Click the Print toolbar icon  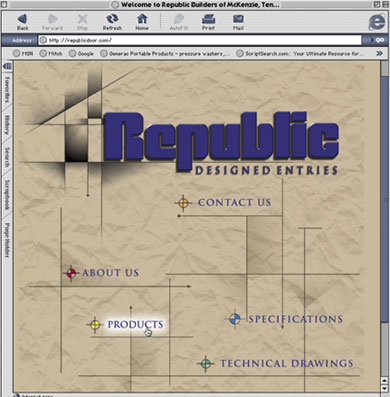[x=208, y=19]
